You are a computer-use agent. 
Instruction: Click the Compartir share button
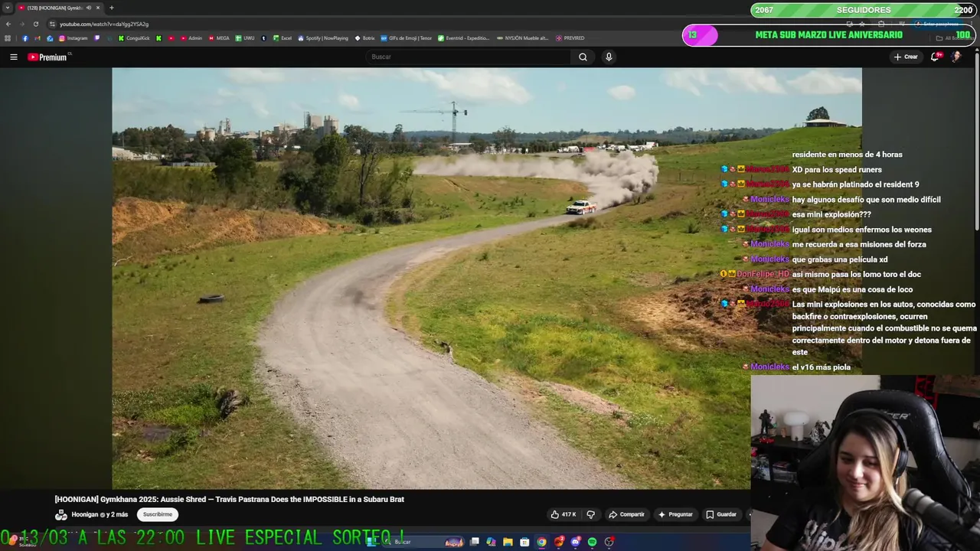(626, 514)
